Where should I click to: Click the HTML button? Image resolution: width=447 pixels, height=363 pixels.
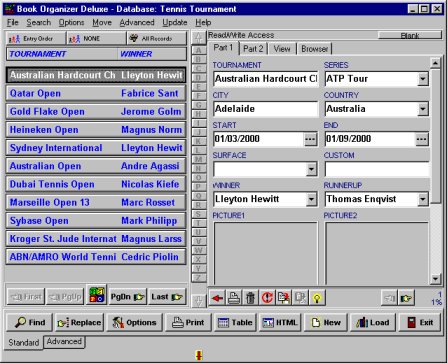(280, 322)
